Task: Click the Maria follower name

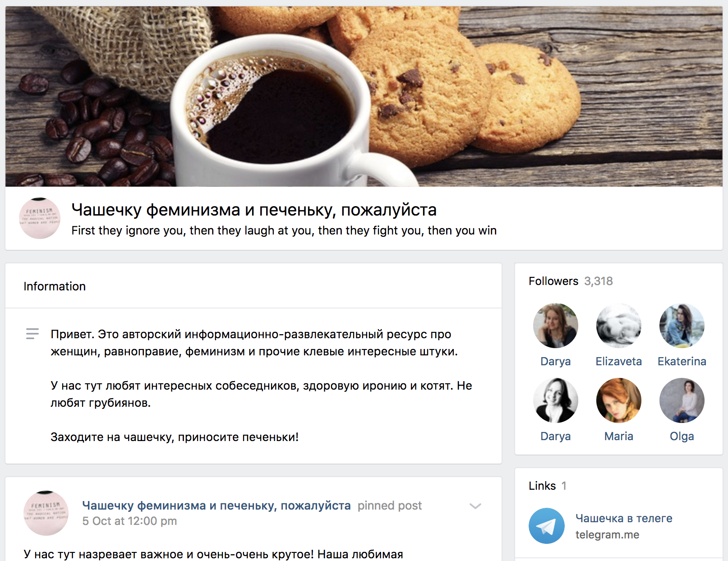Action: point(618,436)
